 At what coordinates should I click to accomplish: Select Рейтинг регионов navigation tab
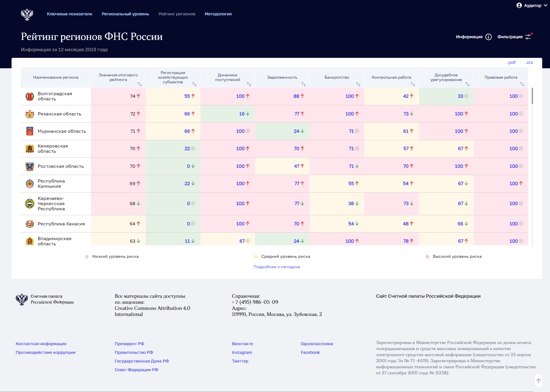[177, 14]
